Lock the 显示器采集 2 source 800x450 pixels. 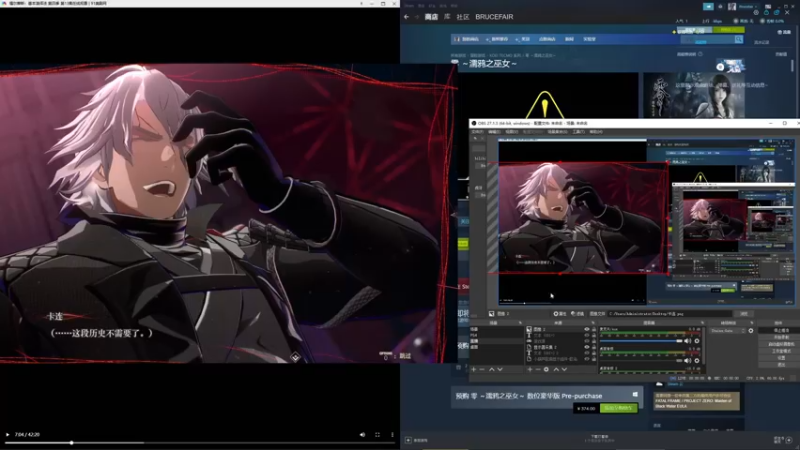click(594, 347)
